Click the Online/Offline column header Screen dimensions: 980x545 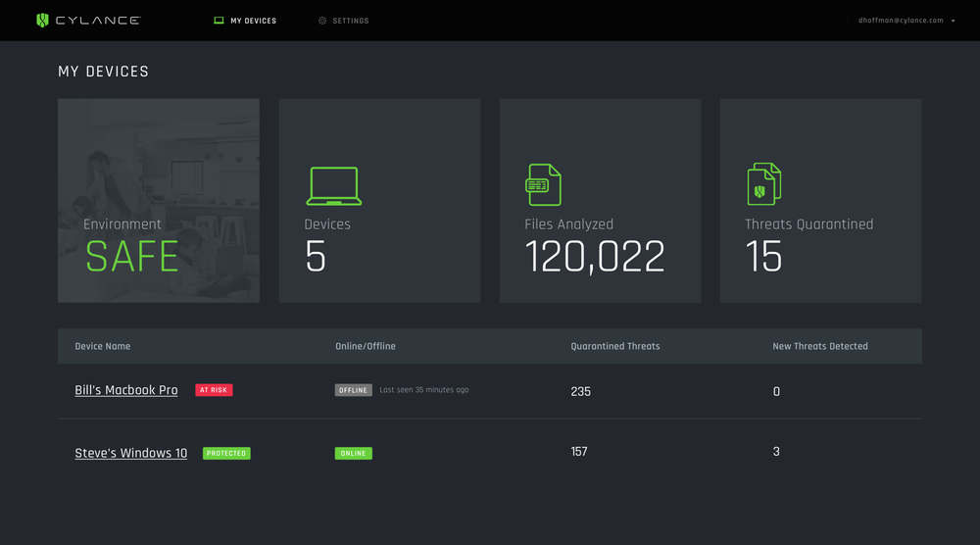click(365, 346)
